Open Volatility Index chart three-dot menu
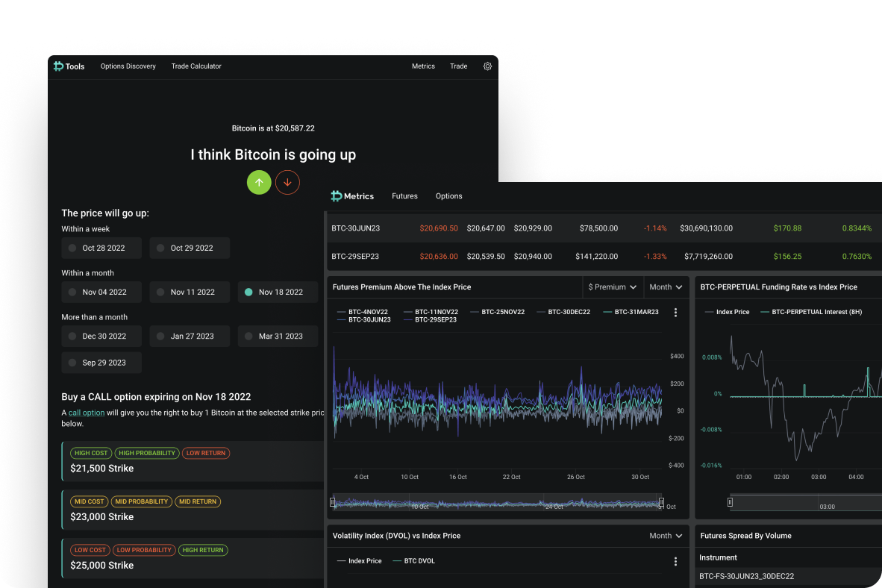Image resolution: width=882 pixels, height=588 pixels. click(675, 561)
